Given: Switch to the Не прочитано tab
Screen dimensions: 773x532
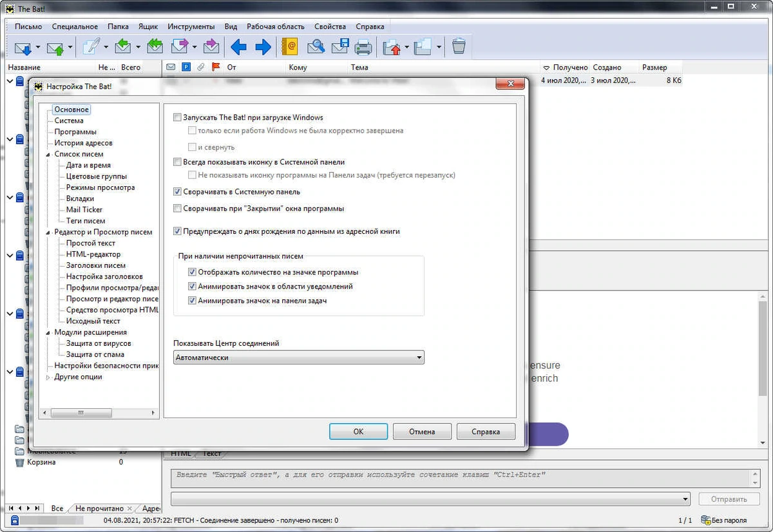Looking at the screenshot, I should (x=99, y=508).
